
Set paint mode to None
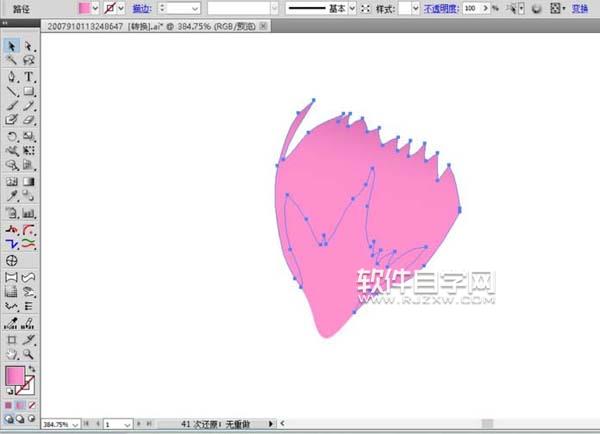click(32, 405)
